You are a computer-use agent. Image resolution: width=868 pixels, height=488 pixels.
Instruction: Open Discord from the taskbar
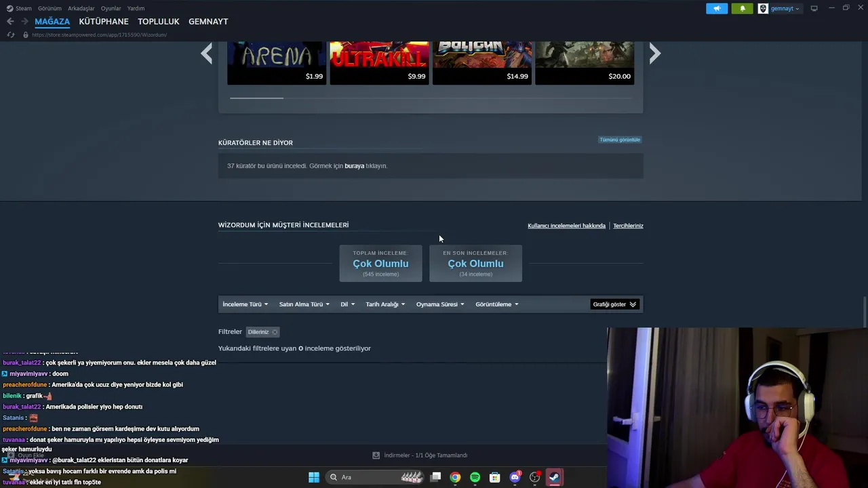pos(515,477)
